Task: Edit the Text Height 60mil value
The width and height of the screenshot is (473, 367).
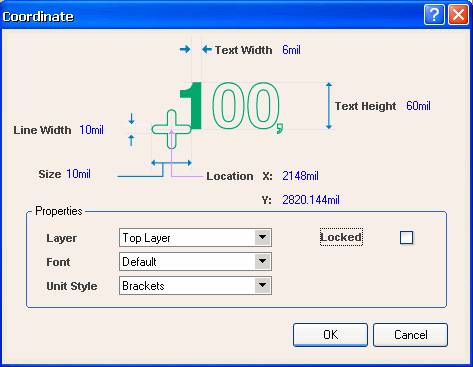Action: 418,106
